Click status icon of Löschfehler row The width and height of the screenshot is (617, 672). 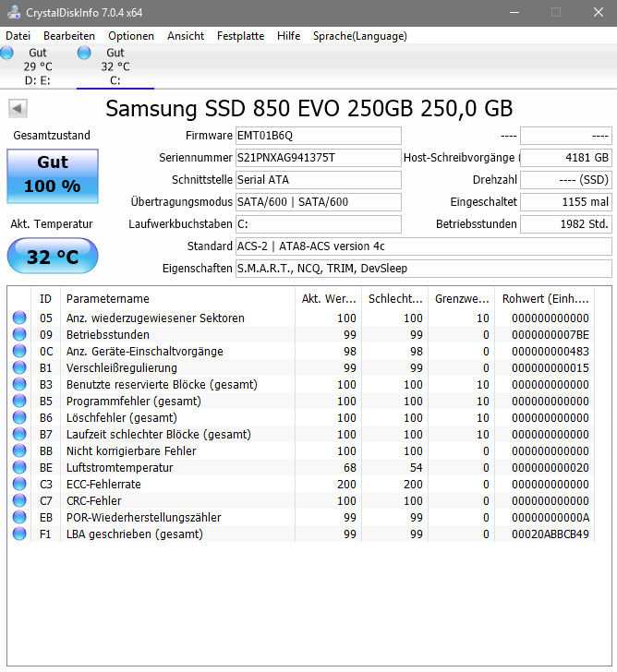[19, 417]
